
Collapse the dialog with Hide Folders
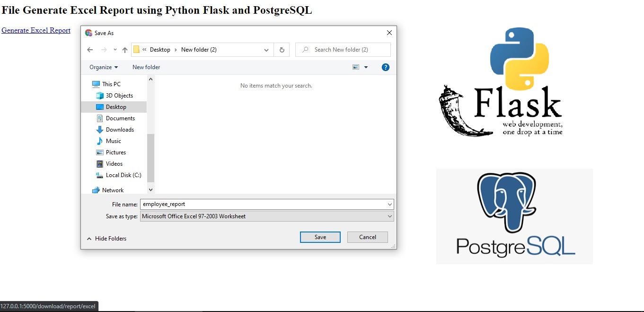[x=107, y=238]
